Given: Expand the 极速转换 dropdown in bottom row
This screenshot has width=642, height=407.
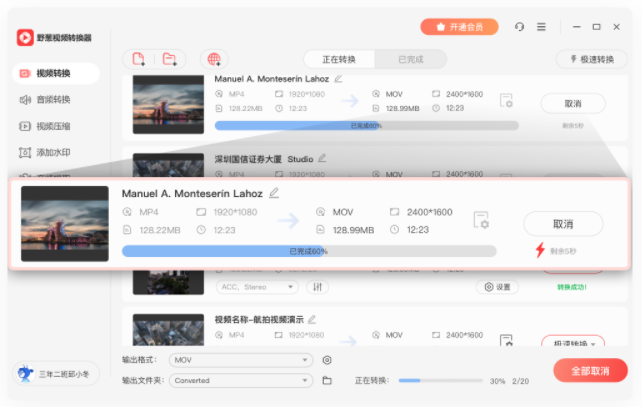Looking at the screenshot, I should (x=575, y=341).
